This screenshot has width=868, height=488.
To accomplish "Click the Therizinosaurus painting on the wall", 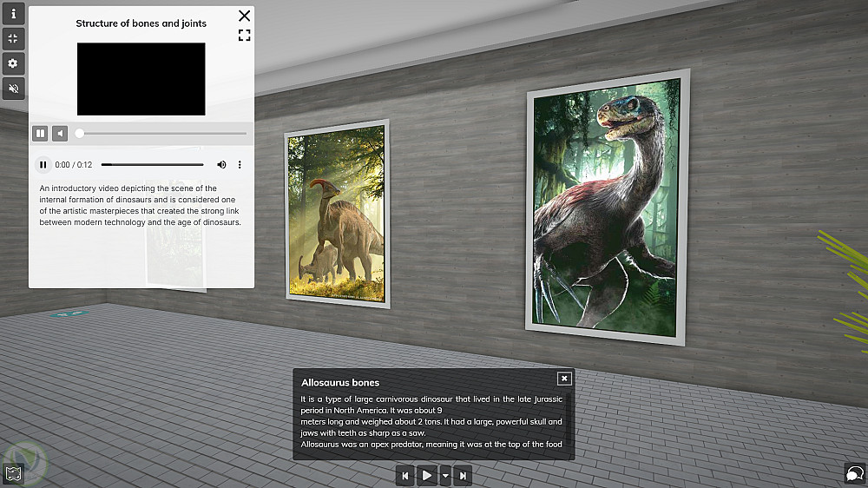I will click(607, 208).
